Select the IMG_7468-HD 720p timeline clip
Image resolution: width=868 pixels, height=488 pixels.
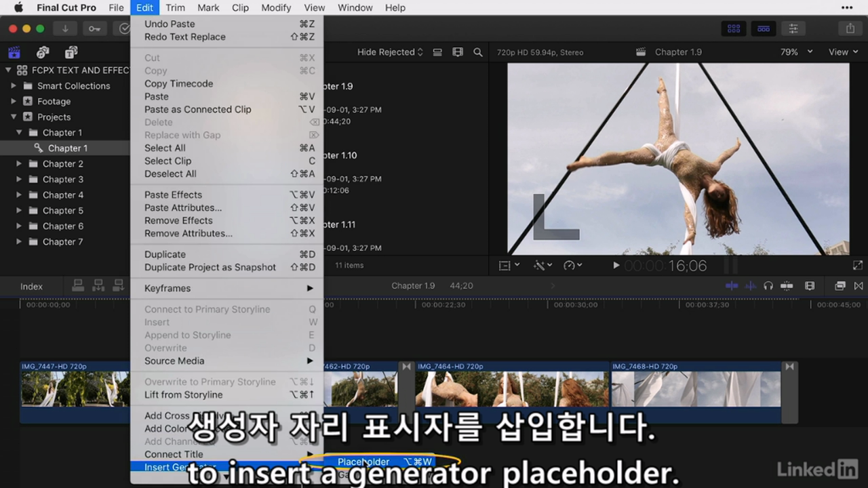coord(696,392)
